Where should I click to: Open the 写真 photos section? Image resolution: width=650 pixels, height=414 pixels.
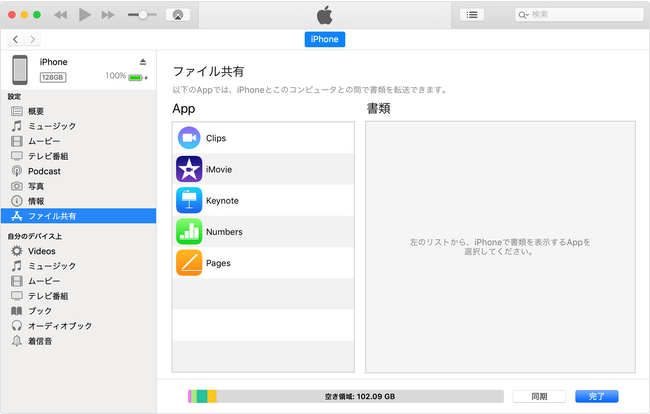(78, 186)
